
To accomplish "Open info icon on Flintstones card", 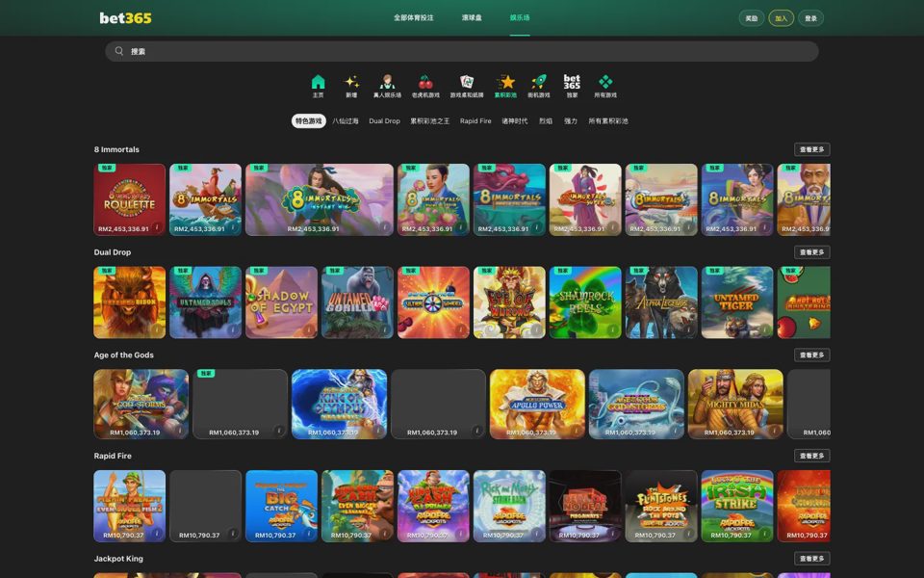I will pos(689,534).
